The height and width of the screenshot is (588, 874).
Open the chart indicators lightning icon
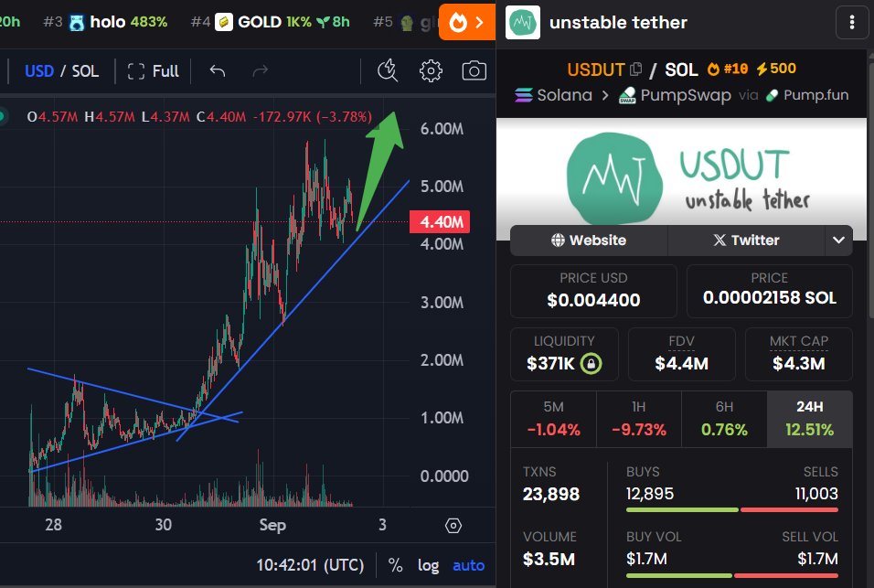click(x=388, y=70)
